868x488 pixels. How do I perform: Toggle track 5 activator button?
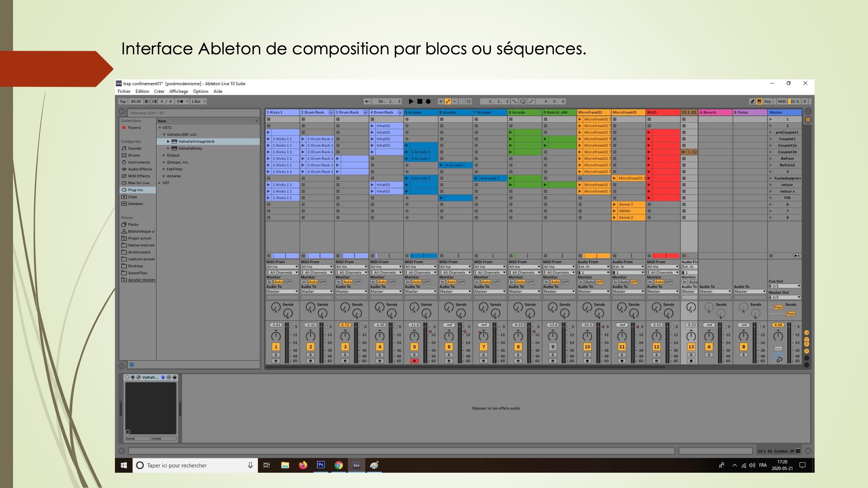tap(414, 347)
